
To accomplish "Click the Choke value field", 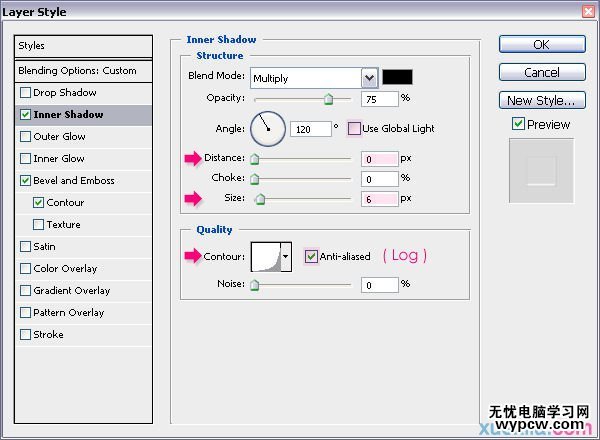I will point(380,179).
